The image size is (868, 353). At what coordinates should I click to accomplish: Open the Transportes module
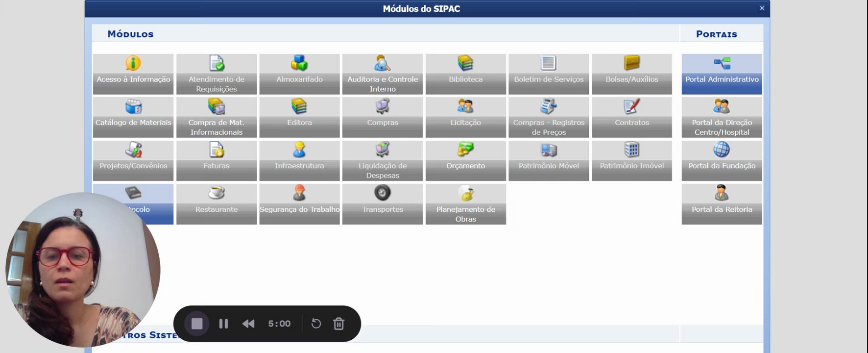click(383, 204)
